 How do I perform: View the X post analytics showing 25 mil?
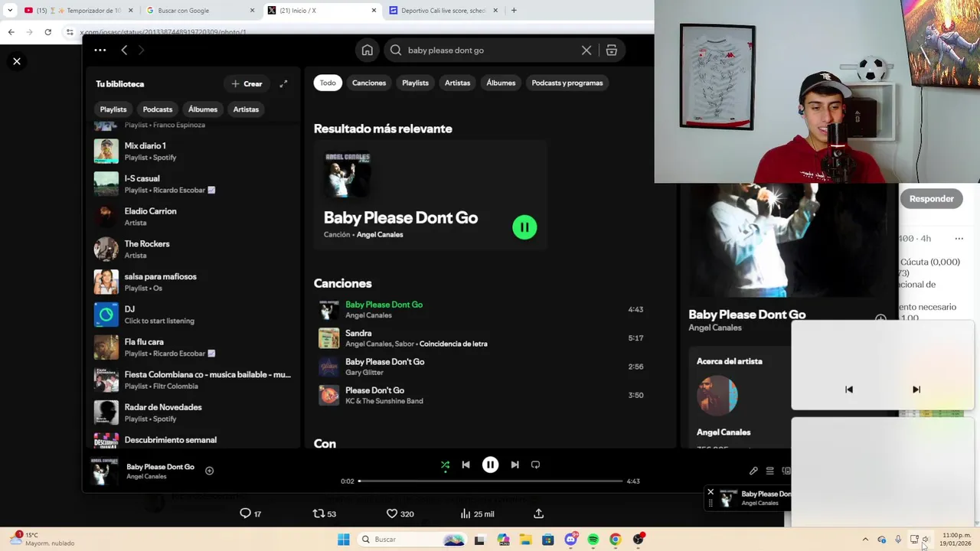click(x=477, y=514)
